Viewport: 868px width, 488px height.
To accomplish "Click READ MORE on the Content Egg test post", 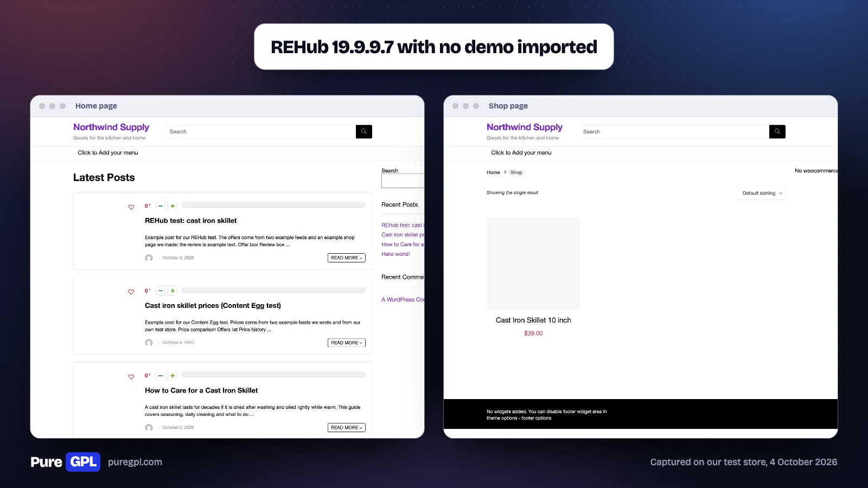I will [347, 343].
